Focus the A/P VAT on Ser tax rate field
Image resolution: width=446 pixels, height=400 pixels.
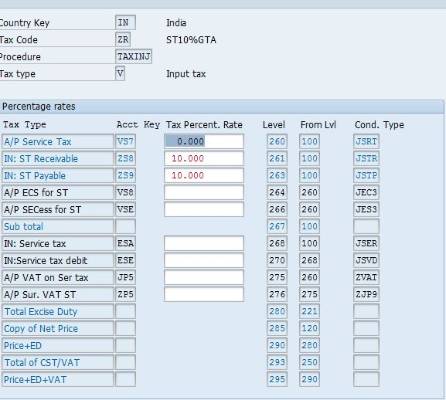click(x=204, y=277)
